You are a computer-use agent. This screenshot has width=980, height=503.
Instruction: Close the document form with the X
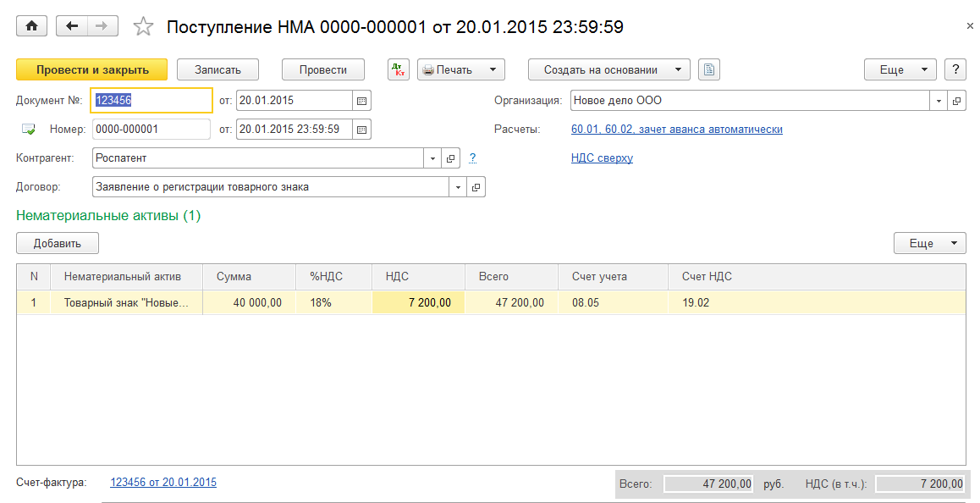point(970,26)
